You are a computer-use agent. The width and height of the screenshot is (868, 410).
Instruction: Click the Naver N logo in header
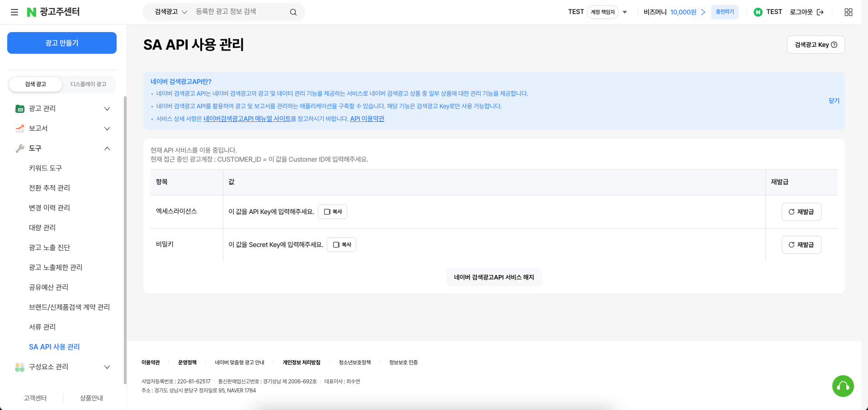[31, 12]
